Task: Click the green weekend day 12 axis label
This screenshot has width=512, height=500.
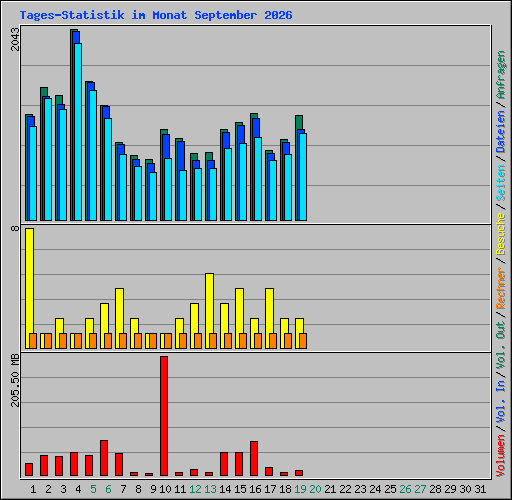Action: tap(195, 489)
